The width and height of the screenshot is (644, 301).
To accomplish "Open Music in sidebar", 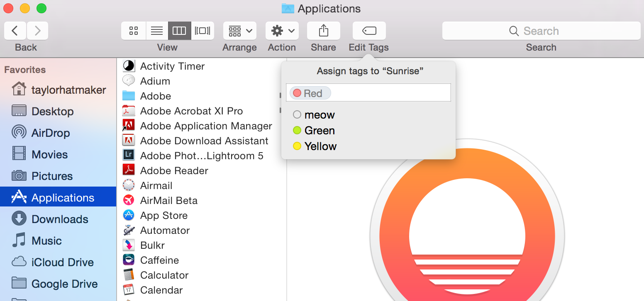I will [59, 240].
